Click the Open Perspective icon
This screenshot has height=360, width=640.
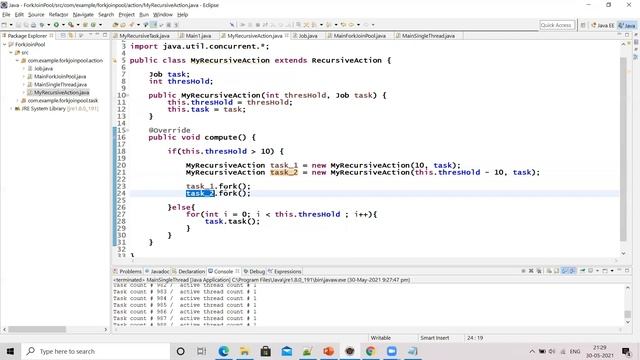(x=583, y=25)
